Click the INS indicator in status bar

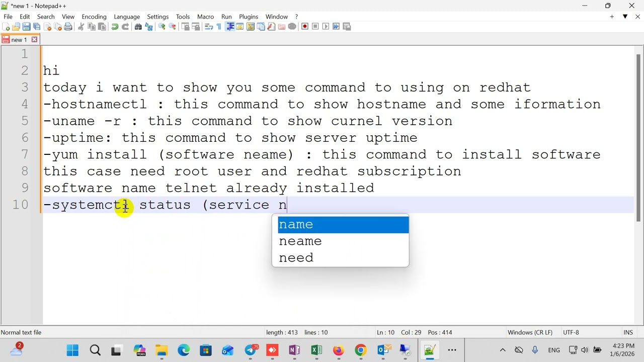[x=628, y=332]
